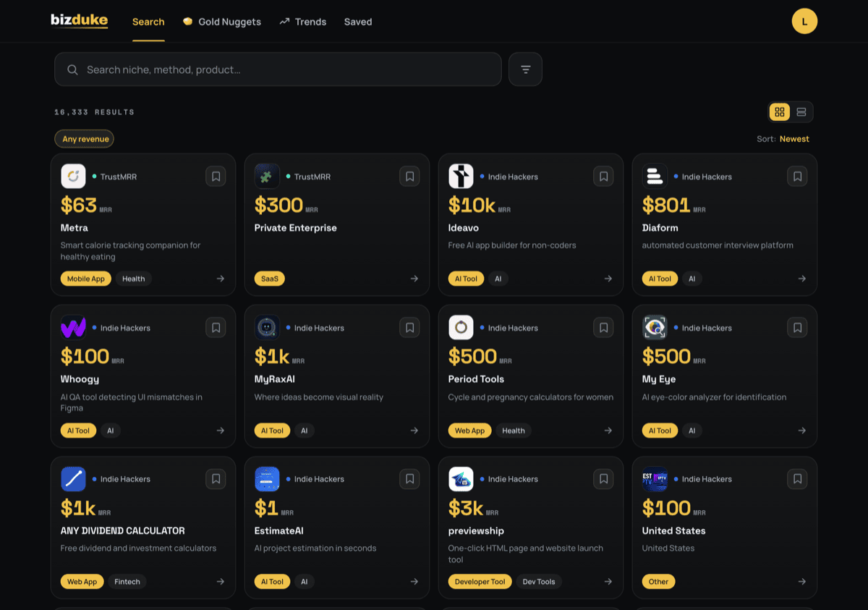Select the Health tag on Period Tools

(514, 431)
